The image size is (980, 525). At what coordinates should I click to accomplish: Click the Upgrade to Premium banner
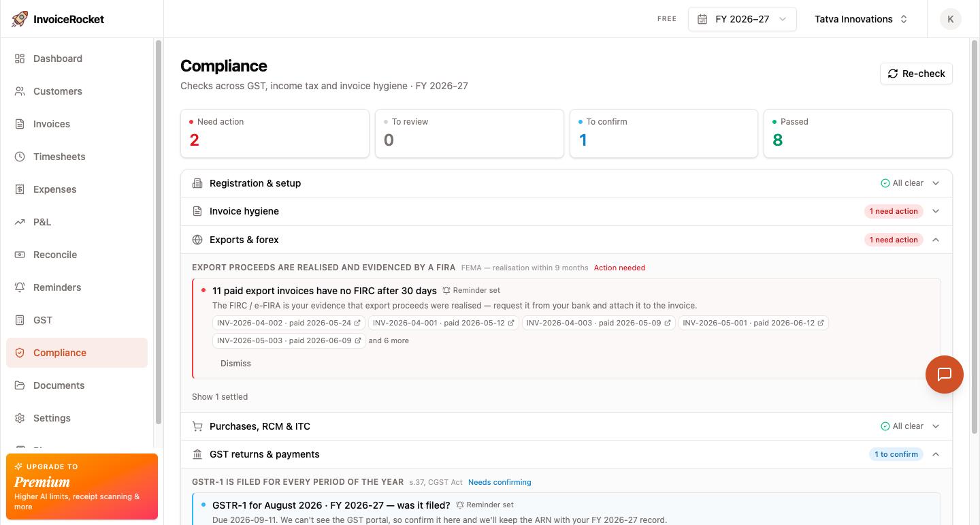click(x=82, y=487)
